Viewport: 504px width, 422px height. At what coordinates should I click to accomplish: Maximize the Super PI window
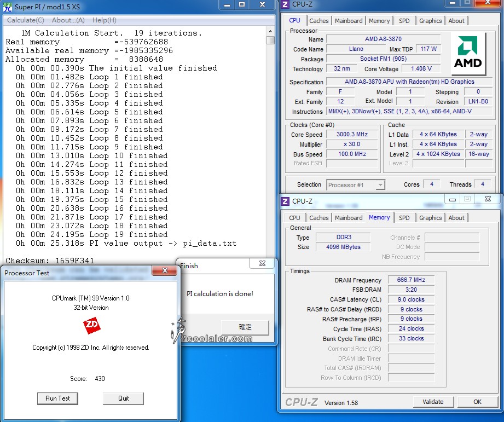point(242,4)
